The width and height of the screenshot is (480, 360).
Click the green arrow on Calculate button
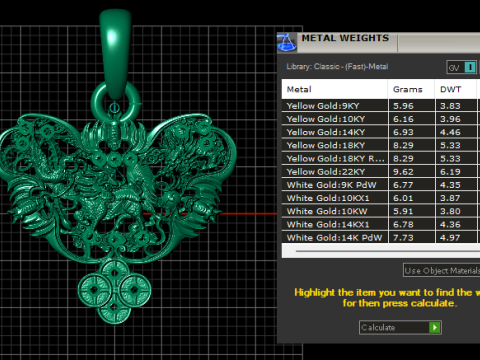pyautogui.click(x=434, y=327)
